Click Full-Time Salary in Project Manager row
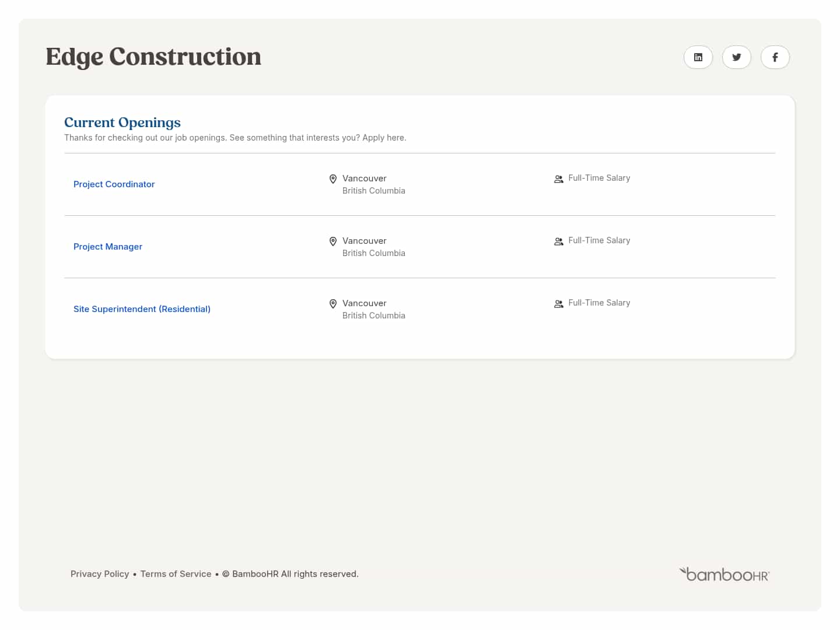The image size is (840, 630). click(x=599, y=240)
